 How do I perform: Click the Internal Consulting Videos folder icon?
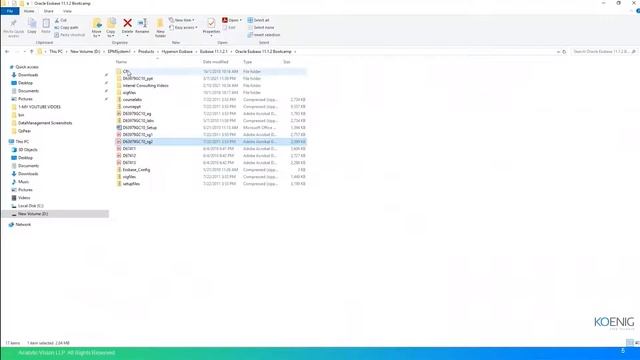(119, 86)
